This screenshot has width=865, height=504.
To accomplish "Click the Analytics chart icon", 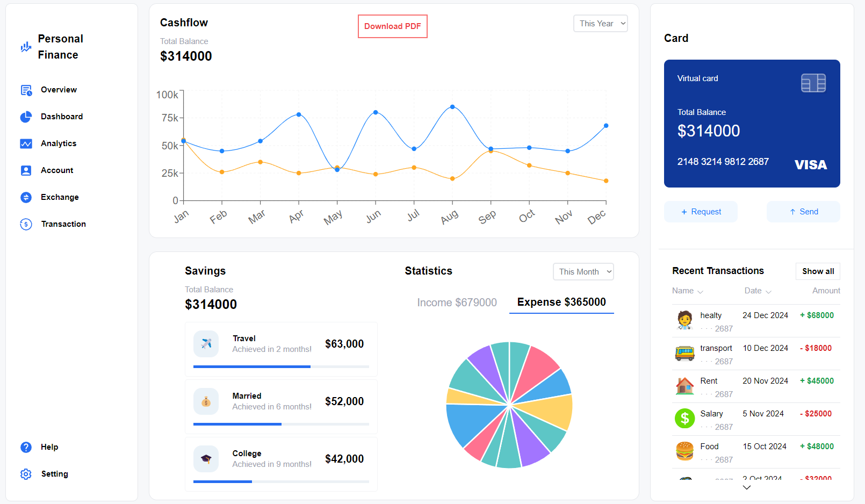I will click(x=26, y=143).
